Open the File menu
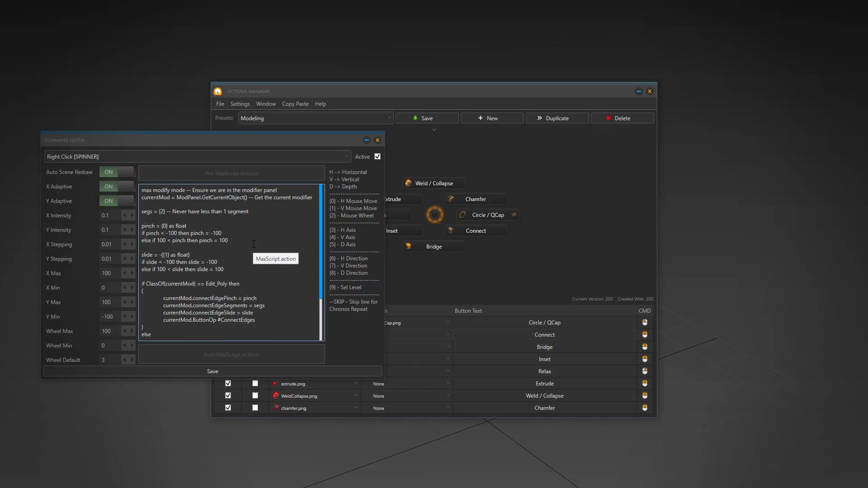 (x=220, y=104)
